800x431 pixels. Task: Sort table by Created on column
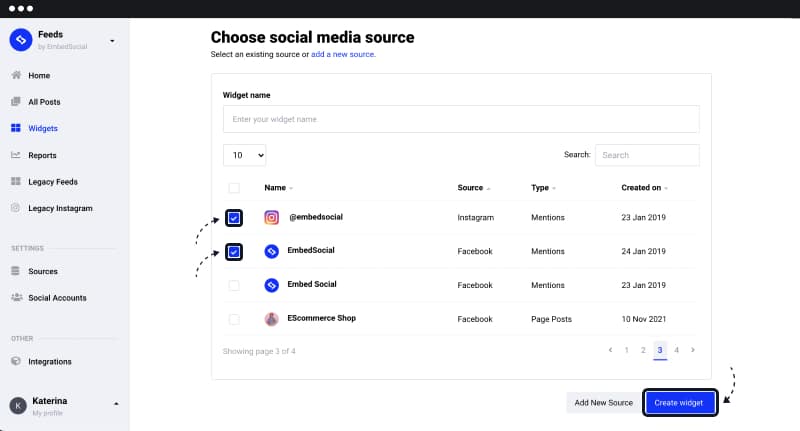(x=644, y=188)
